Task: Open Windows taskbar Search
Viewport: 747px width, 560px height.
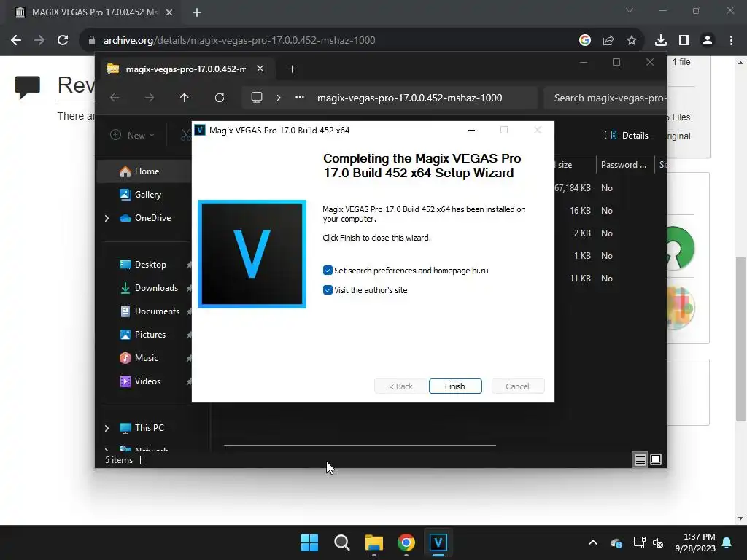Action: [x=342, y=542]
